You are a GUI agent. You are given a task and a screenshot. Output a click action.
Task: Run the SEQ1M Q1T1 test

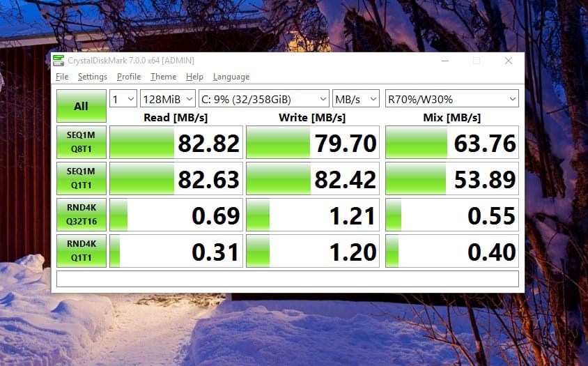tap(82, 178)
